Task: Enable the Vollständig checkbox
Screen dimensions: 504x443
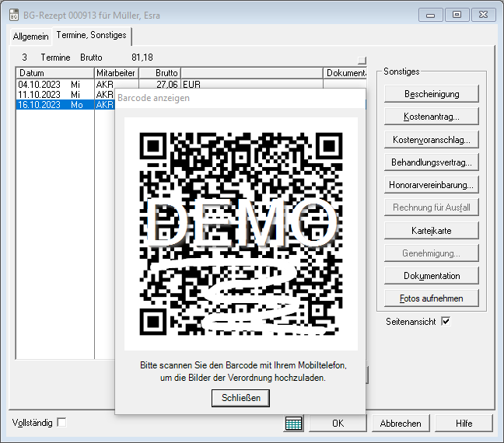Action: pos(61,422)
